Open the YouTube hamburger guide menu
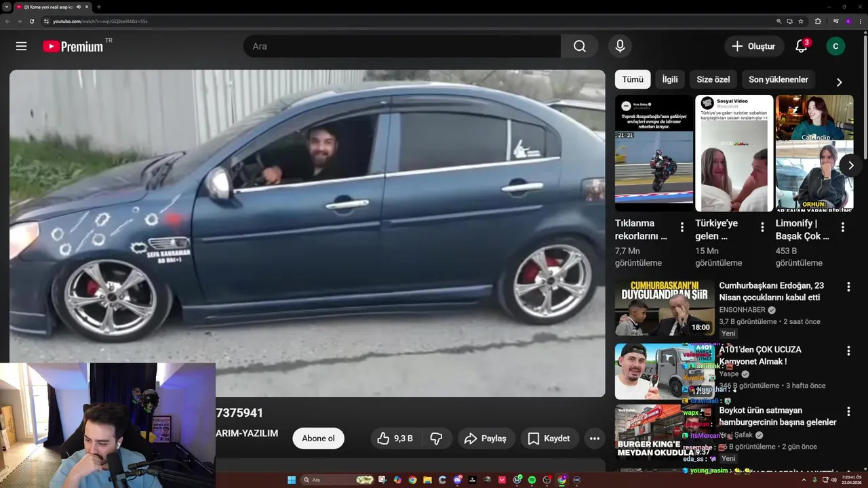The image size is (868, 488). point(21,46)
